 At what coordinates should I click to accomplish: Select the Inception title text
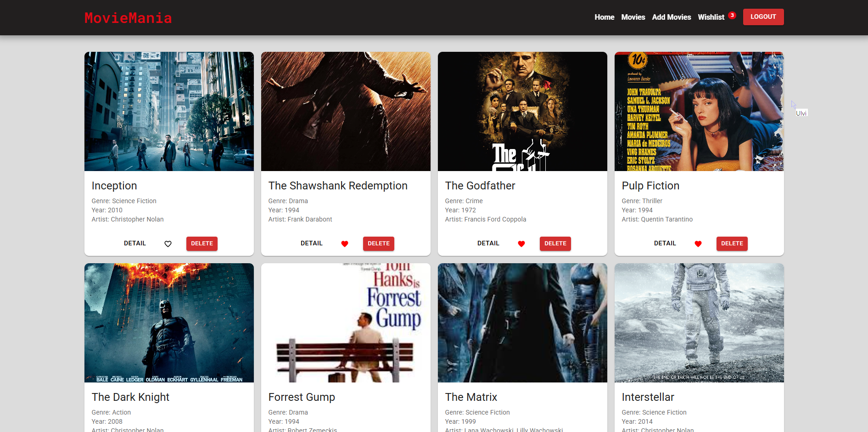[114, 186]
